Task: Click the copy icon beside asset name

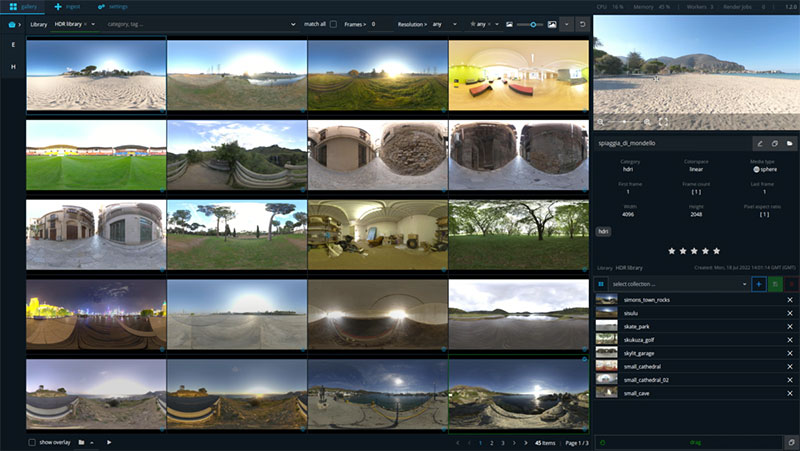Action: tap(774, 143)
